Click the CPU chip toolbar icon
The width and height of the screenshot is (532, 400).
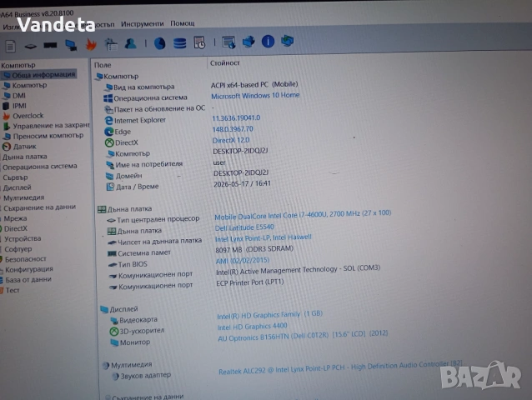tap(31, 46)
